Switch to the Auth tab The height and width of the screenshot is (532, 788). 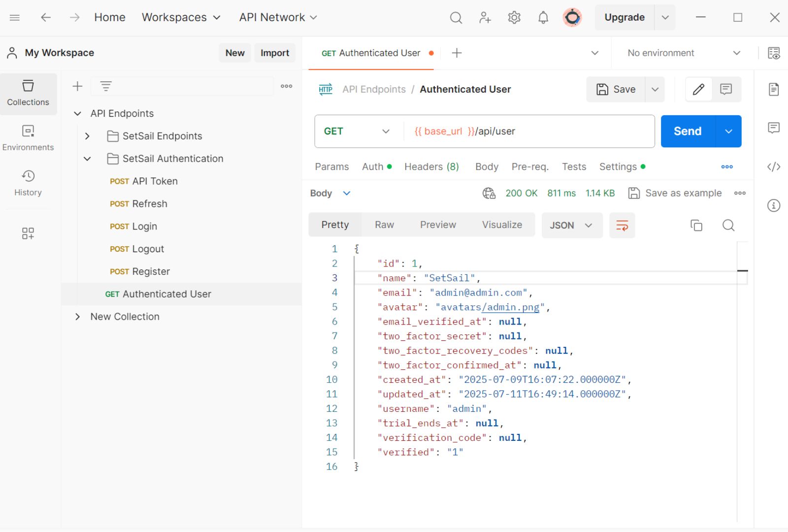coord(377,166)
